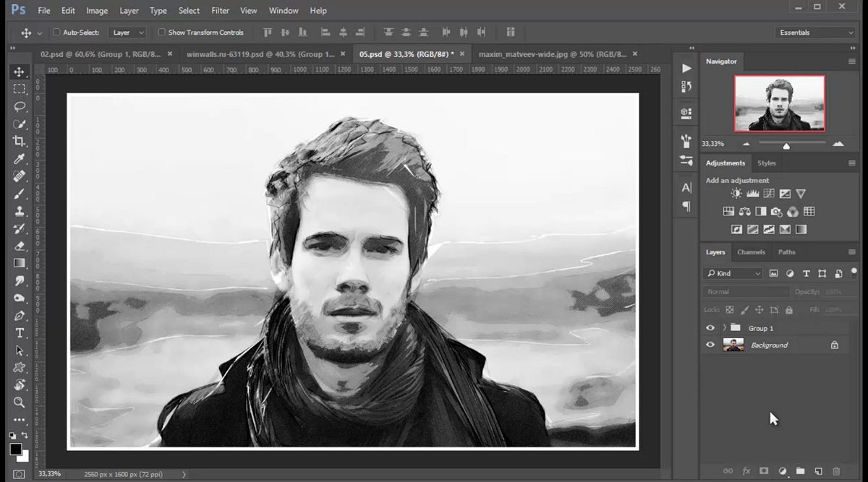868x482 pixels.
Task: Open the Image menu
Action: coord(97,11)
